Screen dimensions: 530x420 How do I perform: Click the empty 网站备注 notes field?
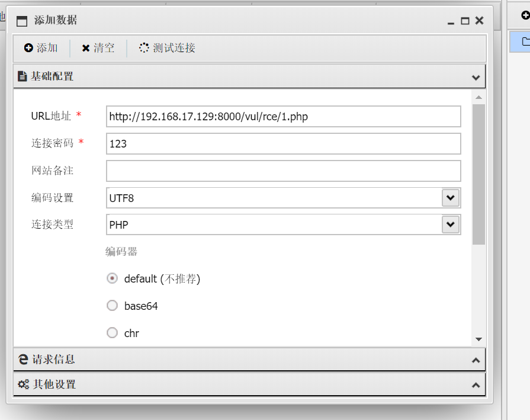[283, 171]
